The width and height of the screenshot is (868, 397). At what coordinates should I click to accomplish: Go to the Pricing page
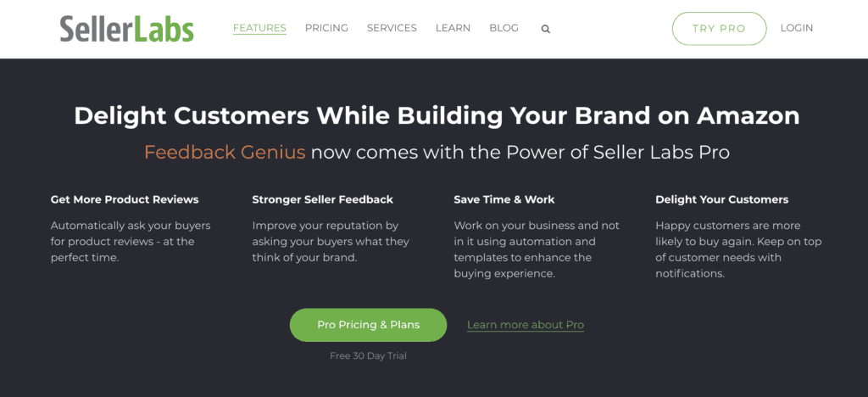point(326,28)
